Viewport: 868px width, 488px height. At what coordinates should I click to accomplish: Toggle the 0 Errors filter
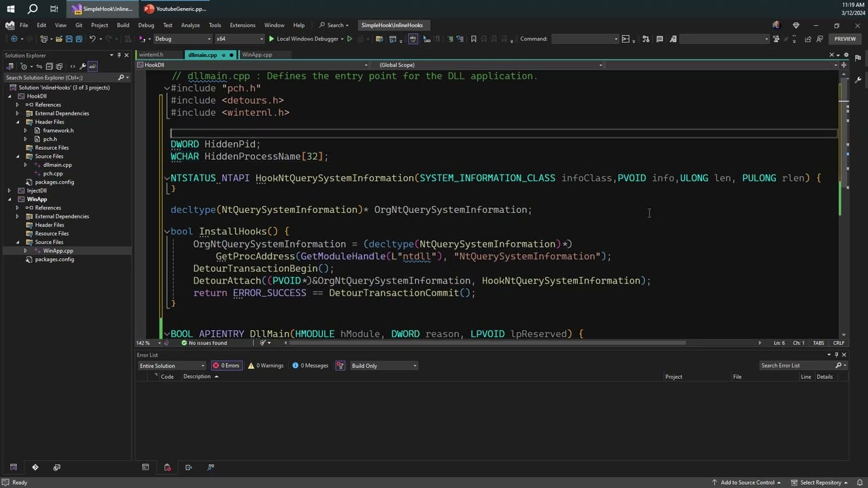coord(226,365)
